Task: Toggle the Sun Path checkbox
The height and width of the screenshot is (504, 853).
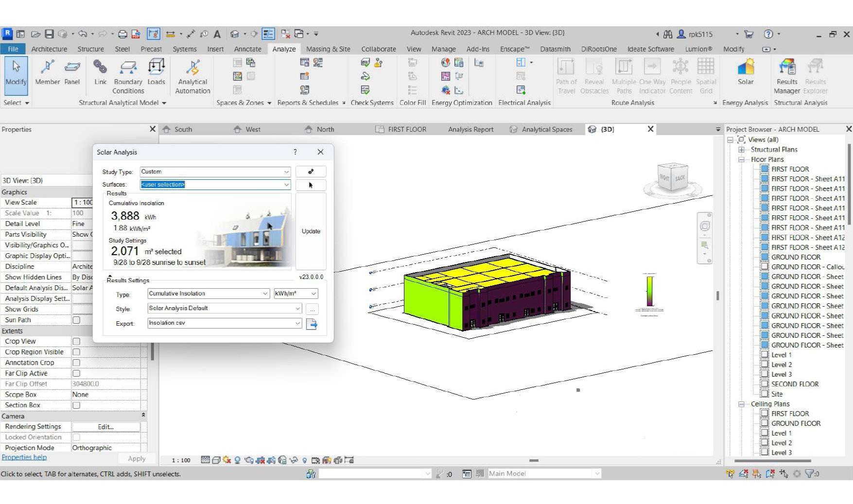Action: [76, 320]
